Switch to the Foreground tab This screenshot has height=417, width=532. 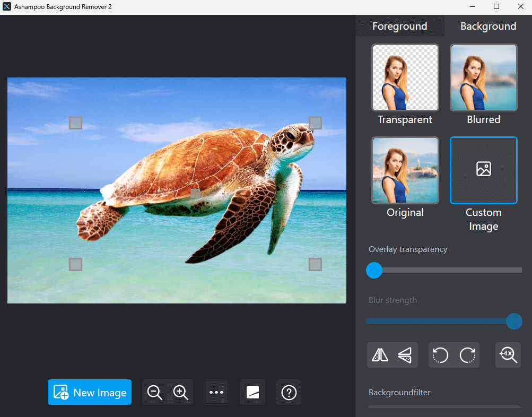point(399,25)
